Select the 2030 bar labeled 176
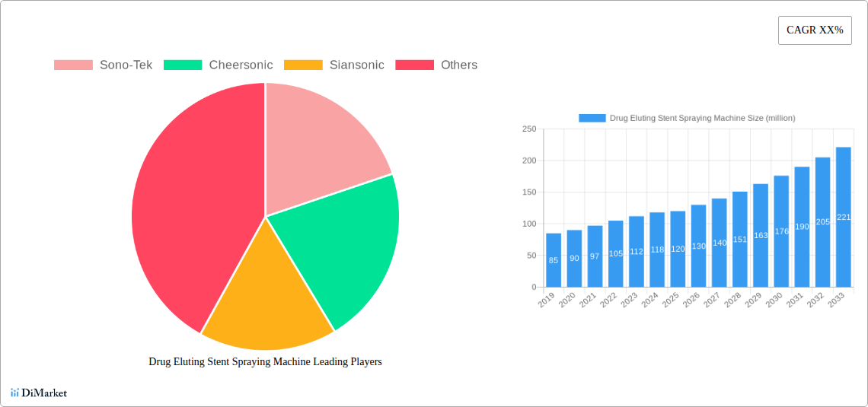Screen dimensions: 868x407 [781, 231]
